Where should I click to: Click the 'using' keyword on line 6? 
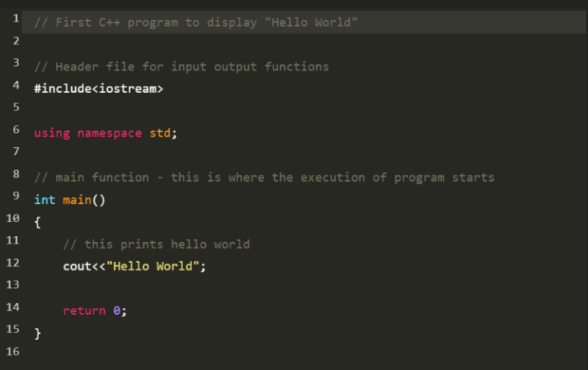[x=51, y=133]
